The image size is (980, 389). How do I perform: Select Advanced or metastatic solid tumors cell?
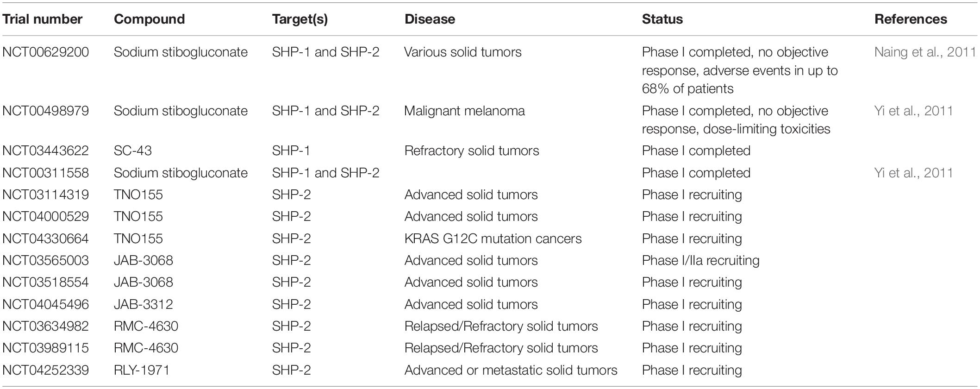pyautogui.click(x=511, y=370)
